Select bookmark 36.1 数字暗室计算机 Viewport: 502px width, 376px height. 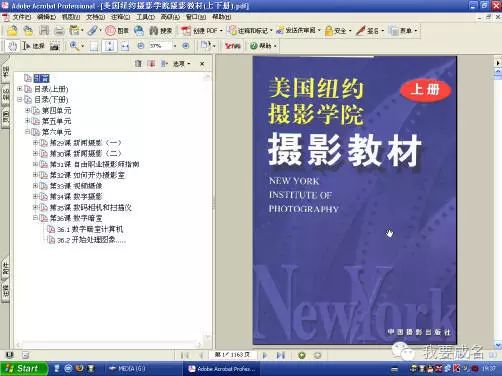[x=90, y=229]
